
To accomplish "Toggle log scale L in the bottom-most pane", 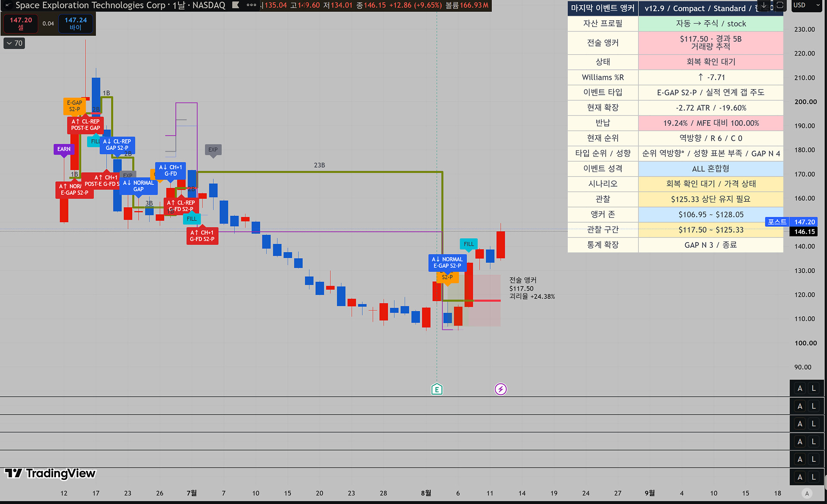I will [x=814, y=477].
